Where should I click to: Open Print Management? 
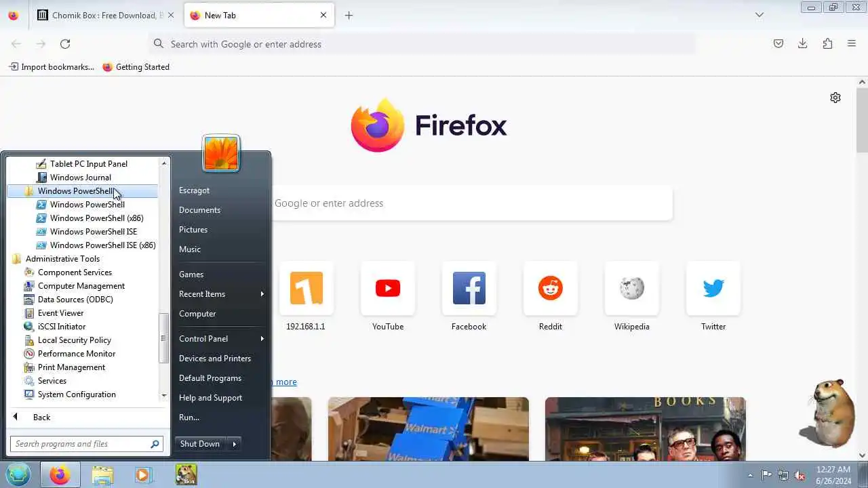tap(71, 367)
